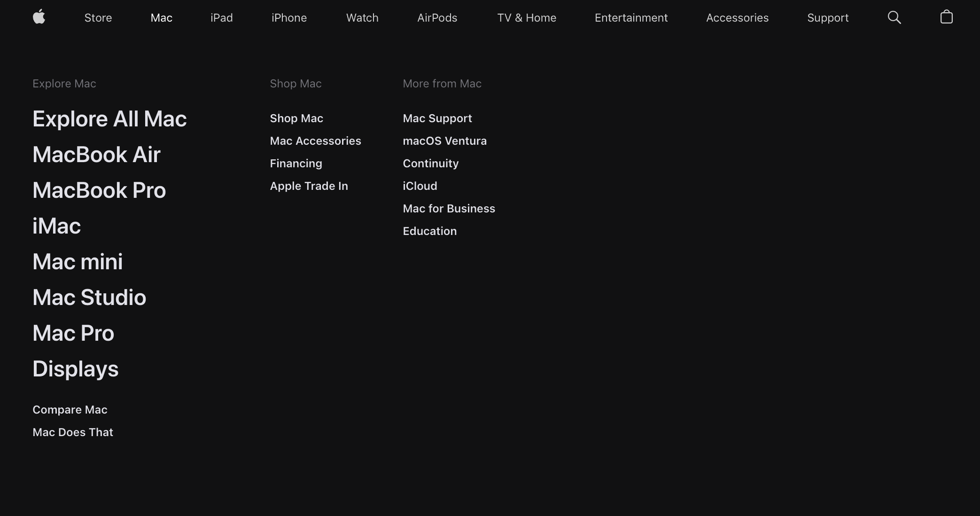Choose MacBook Air from Explore Mac
The width and height of the screenshot is (980, 516).
pyautogui.click(x=96, y=155)
